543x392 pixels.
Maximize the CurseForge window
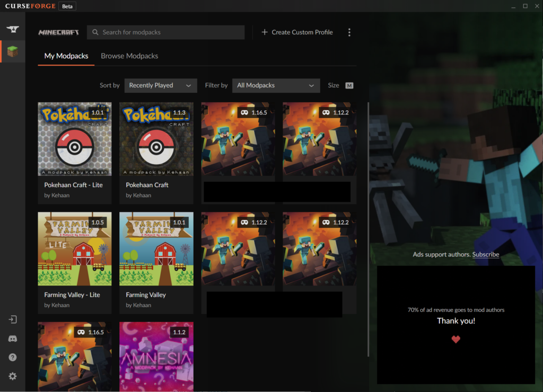coord(526,6)
